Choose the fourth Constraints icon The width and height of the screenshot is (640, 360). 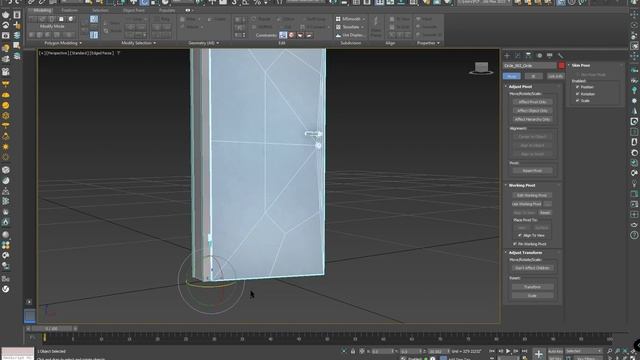(x=309, y=36)
